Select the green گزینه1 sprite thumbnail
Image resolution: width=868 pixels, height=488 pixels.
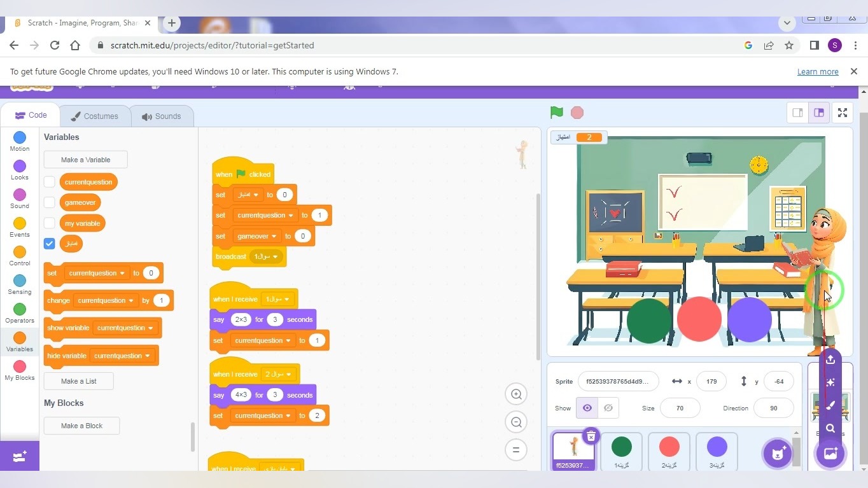coord(621,452)
